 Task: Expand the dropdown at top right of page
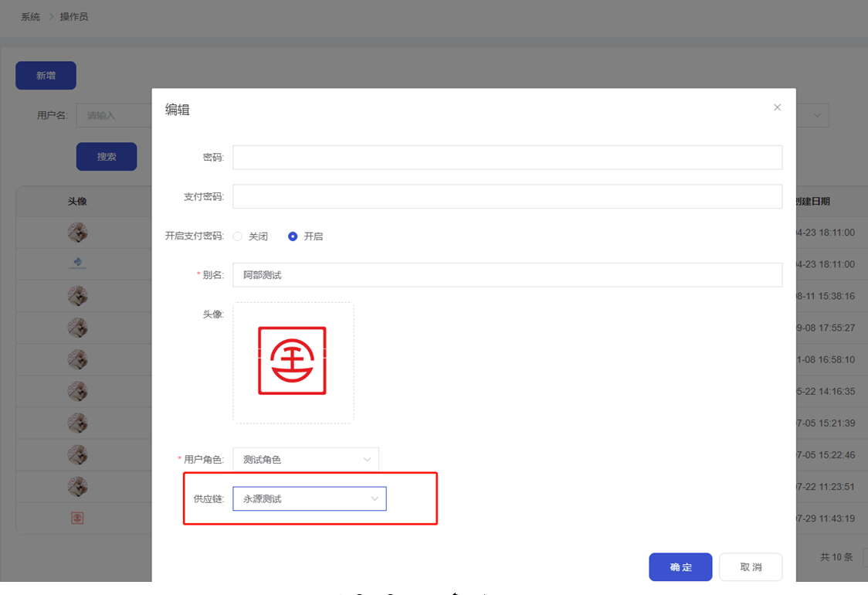point(816,115)
